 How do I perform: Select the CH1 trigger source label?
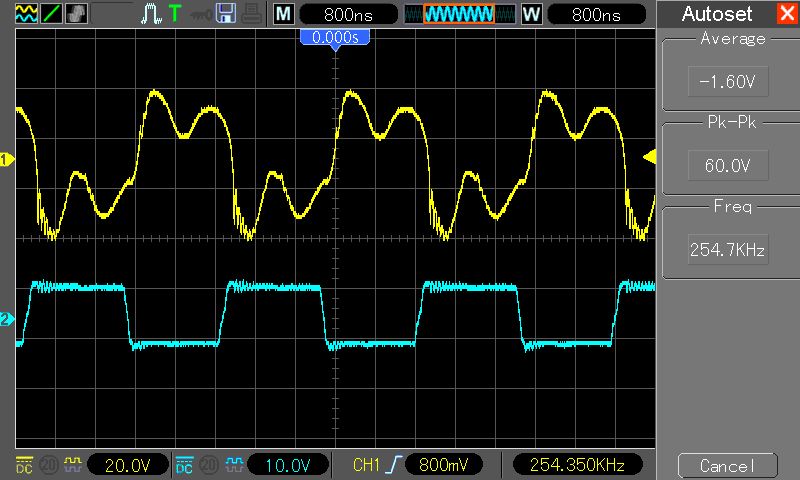tap(366, 465)
